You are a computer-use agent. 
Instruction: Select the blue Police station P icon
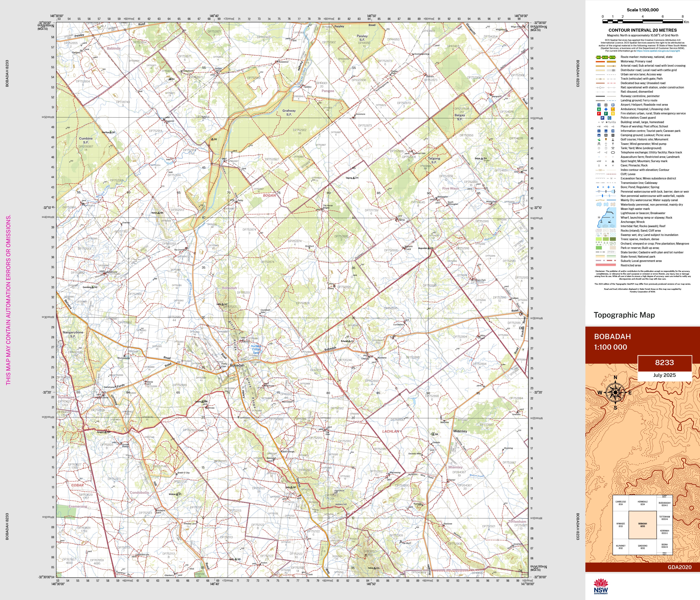click(x=602, y=118)
